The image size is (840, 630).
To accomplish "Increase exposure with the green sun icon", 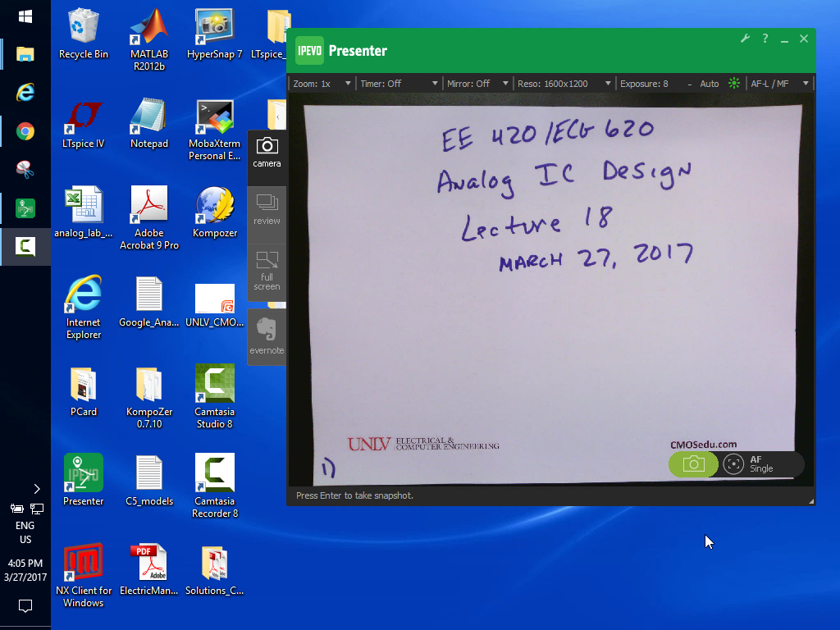I will pos(734,83).
